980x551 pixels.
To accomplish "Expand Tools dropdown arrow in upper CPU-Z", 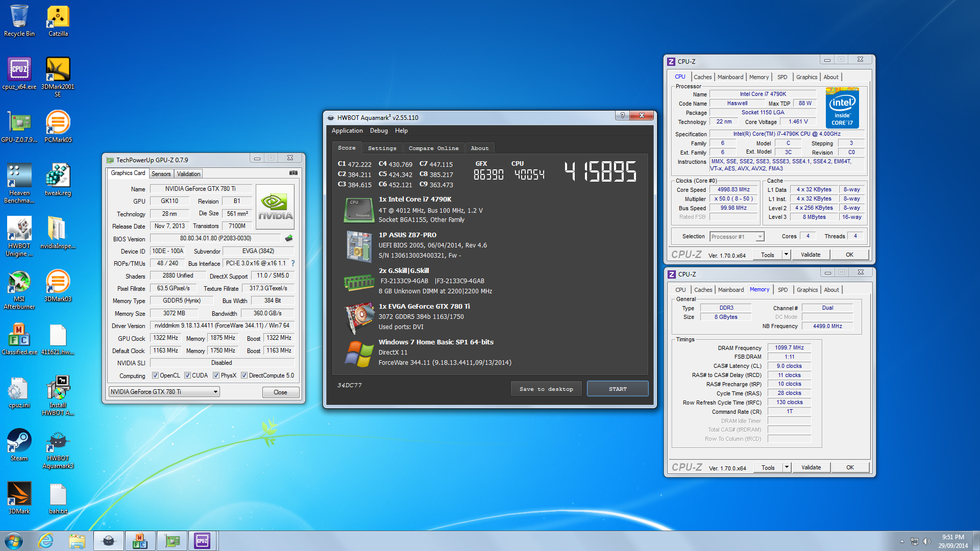I will click(786, 255).
